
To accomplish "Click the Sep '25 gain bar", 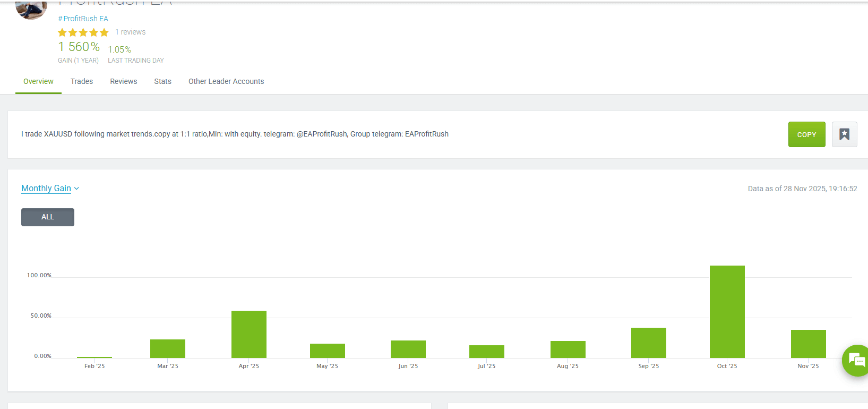I will pos(648,343).
